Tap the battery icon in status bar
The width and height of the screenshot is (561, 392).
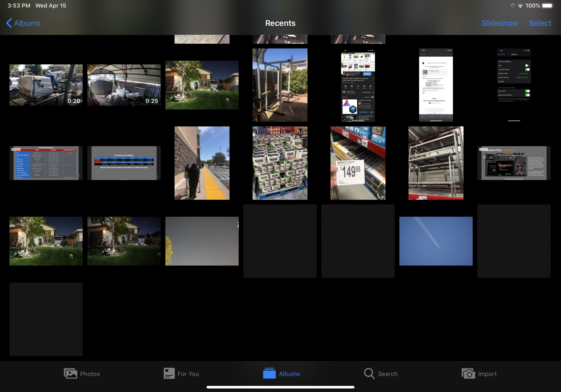(x=548, y=6)
